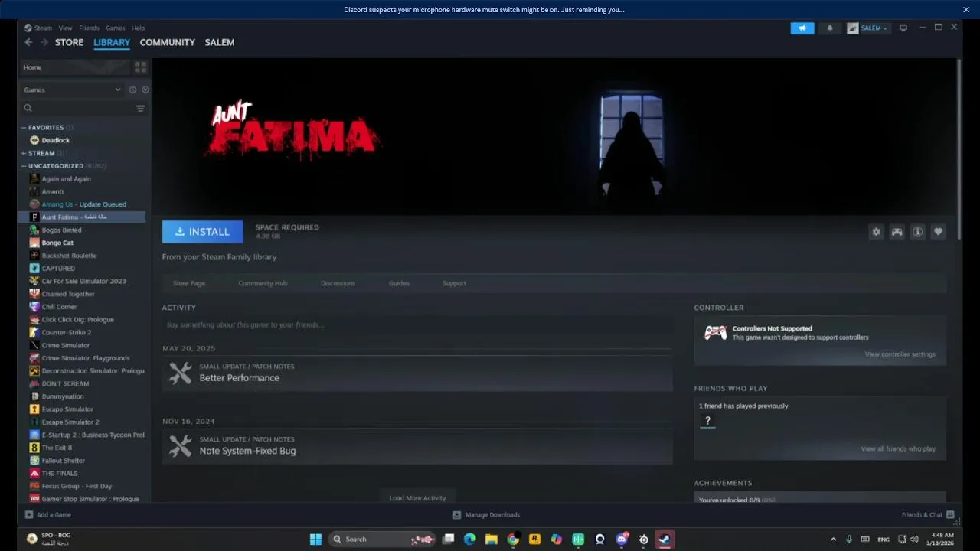Sort library by recent activity clock icon
This screenshot has width=980, height=551.
point(132,90)
